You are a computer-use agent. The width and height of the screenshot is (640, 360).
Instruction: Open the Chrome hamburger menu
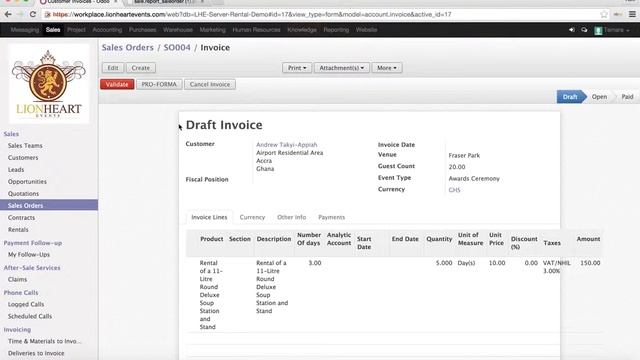(632, 14)
